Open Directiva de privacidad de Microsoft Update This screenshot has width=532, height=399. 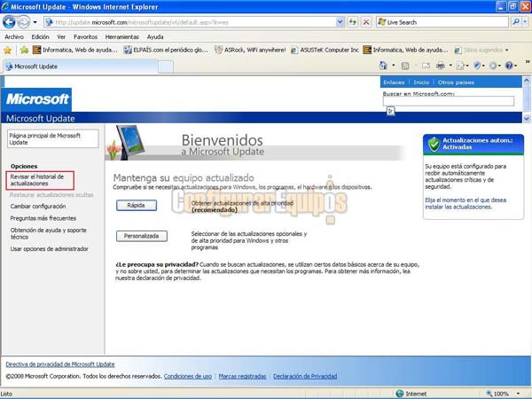click(x=60, y=364)
